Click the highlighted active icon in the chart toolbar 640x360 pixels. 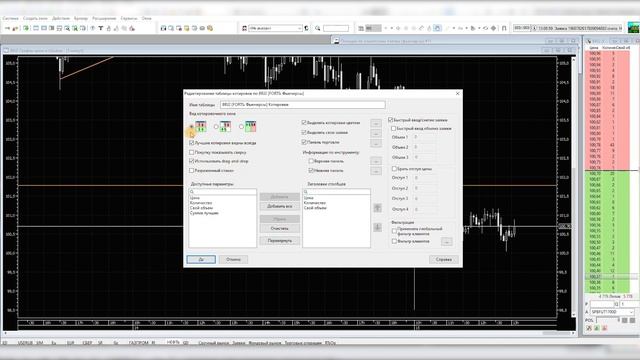click(x=437, y=28)
